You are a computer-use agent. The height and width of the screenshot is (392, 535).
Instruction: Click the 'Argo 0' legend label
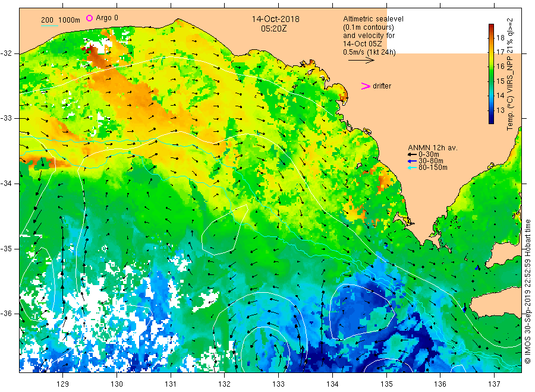pos(107,18)
